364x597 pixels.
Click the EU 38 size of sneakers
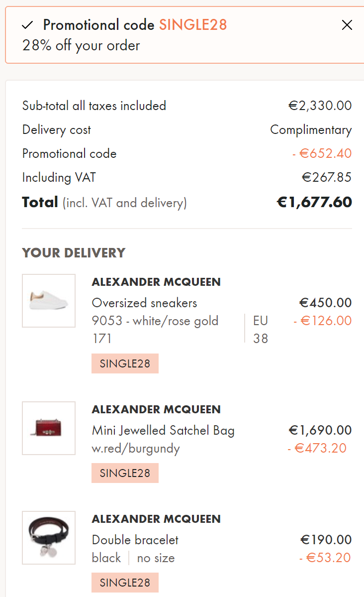(x=261, y=329)
